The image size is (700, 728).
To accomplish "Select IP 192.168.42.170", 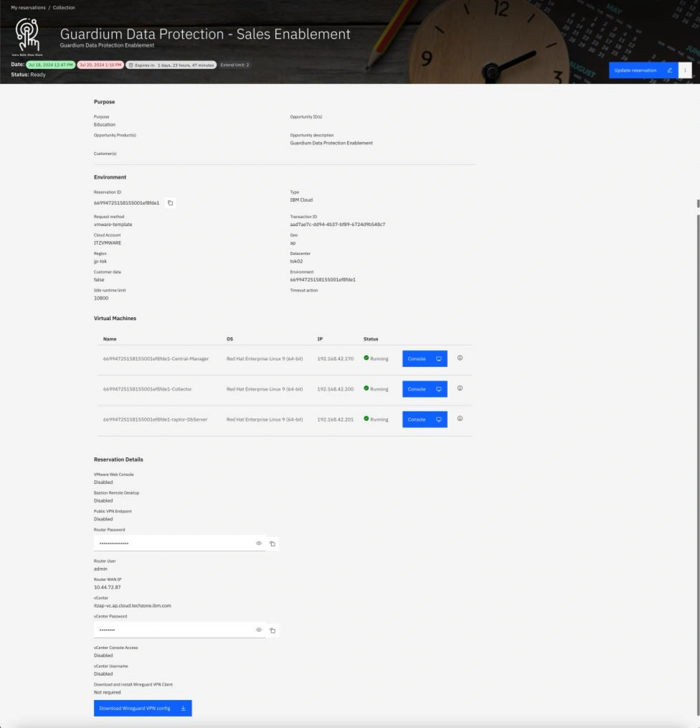I will (x=335, y=359).
